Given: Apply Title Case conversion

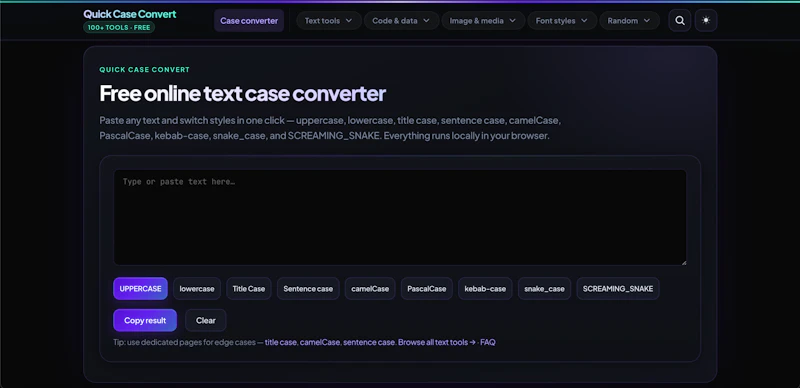Looking at the screenshot, I should [249, 288].
